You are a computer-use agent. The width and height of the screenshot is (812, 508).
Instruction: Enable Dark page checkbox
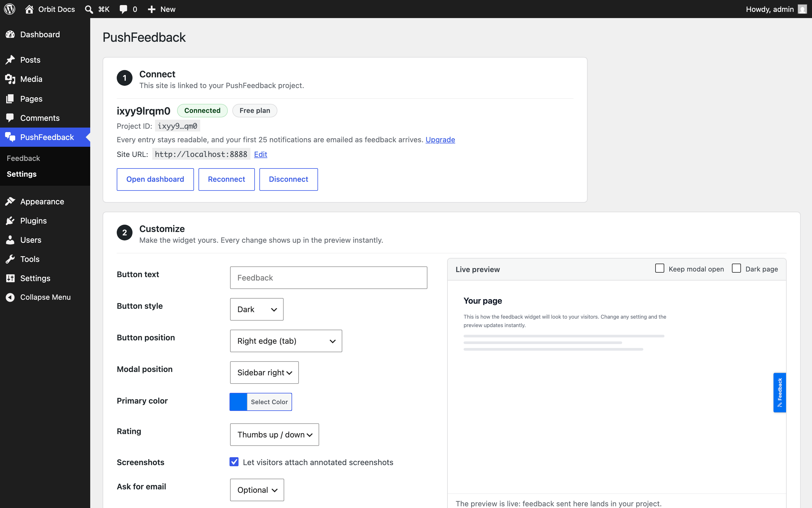click(x=736, y=268)
